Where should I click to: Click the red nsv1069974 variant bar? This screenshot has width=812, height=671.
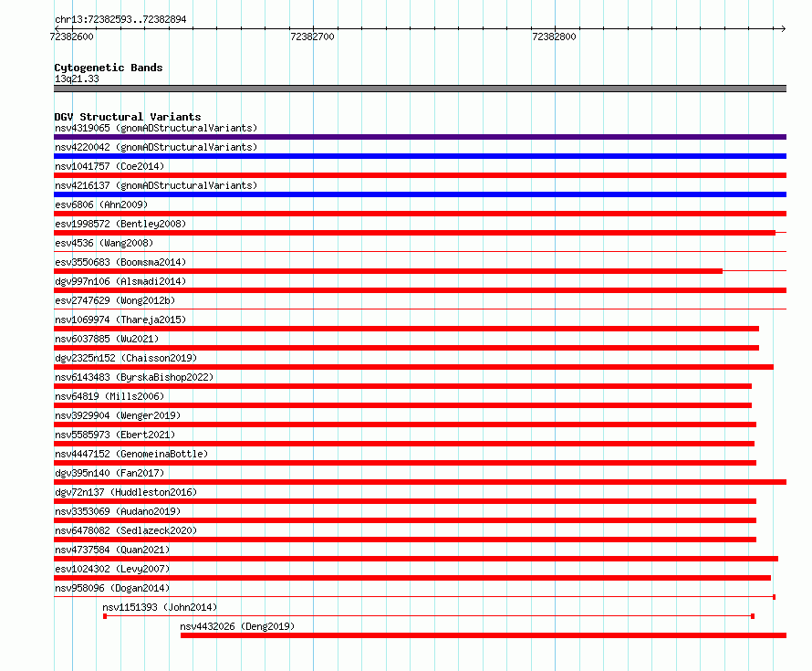(407, 329)
